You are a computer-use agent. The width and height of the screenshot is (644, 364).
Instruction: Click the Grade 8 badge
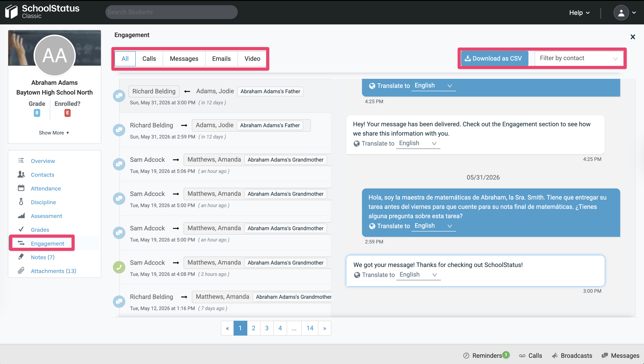pyautogui.click(x=37, y=113)
